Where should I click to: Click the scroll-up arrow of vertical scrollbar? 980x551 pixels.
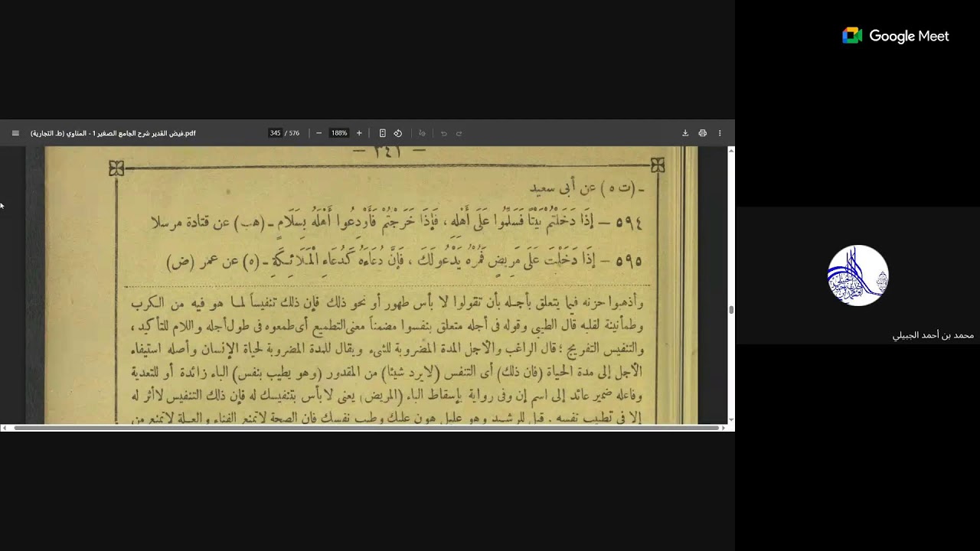[731, 150]
